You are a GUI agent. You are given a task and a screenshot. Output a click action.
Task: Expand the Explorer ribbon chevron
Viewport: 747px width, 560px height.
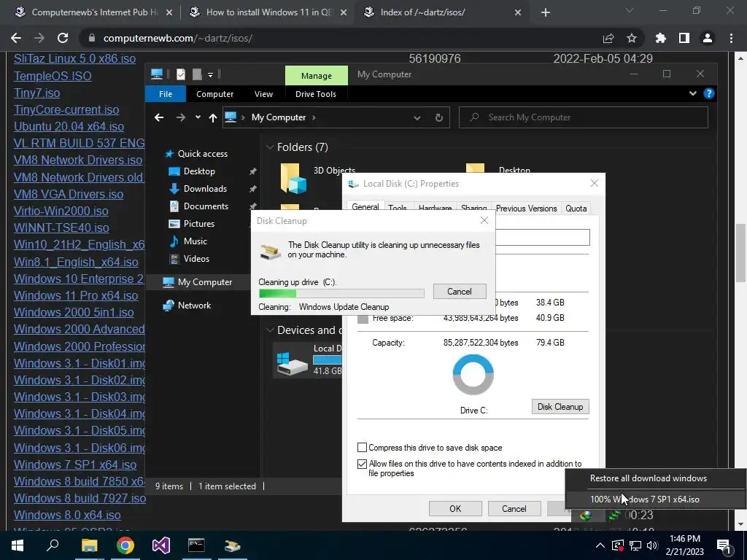coord(693,93)
